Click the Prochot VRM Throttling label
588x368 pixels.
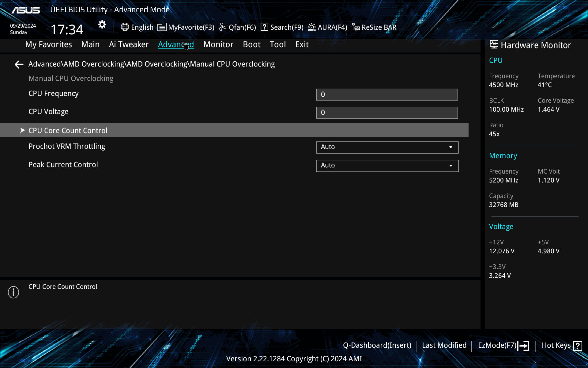[67, 146]
